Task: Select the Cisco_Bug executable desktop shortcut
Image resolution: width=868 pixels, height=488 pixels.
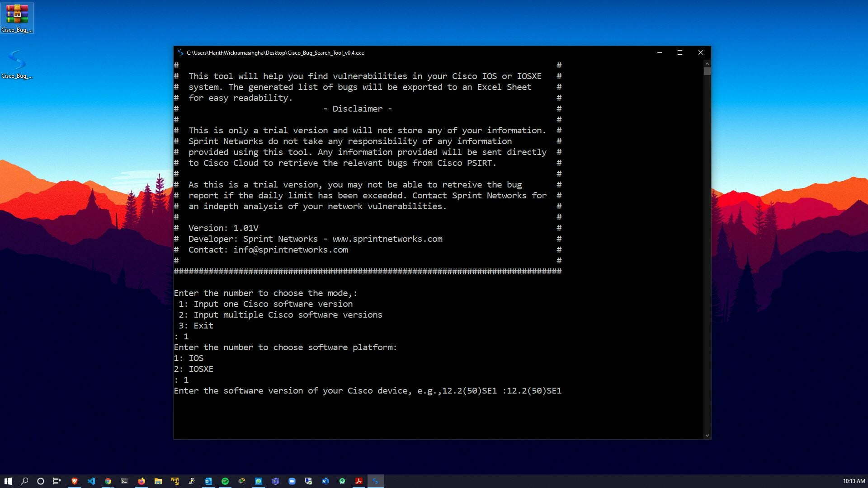Action: 17,64
